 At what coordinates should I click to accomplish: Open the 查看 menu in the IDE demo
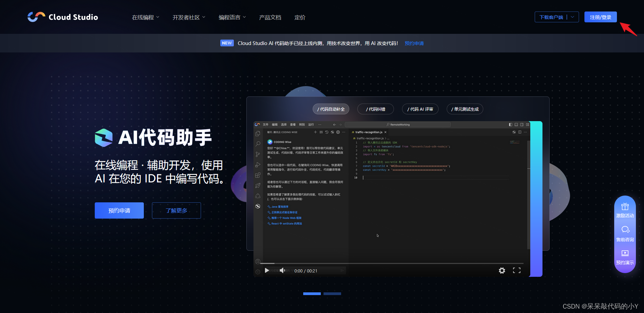click(293, 125)
